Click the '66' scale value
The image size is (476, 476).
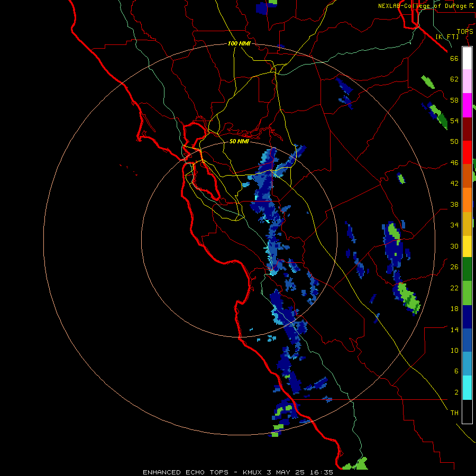[454, 58]
